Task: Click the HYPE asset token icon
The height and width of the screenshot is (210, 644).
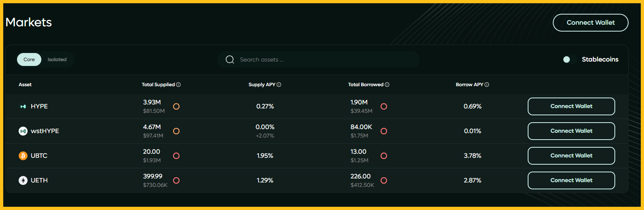Action: pos(23,106)
